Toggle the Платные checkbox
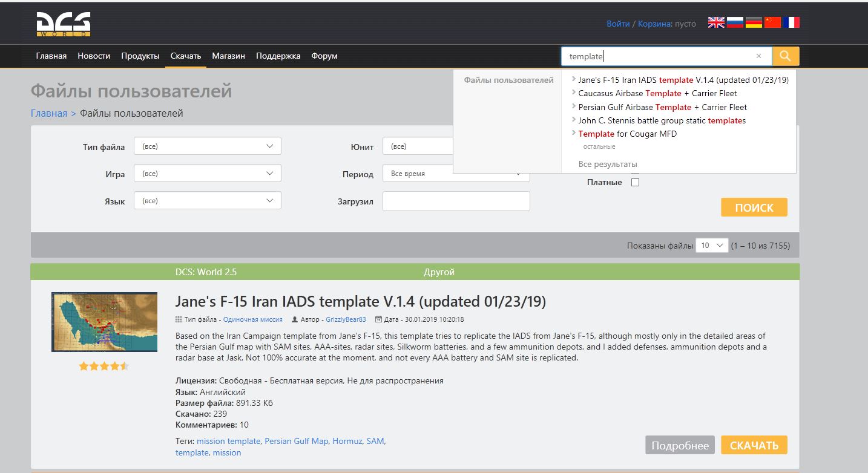Viewport: 868px width, 473px height. [635, 182]
